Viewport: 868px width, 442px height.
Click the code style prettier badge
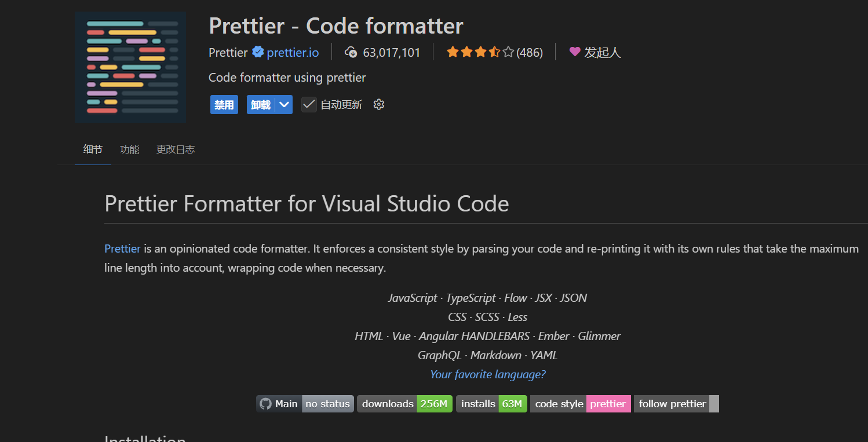pyautogui.click(x=581, y=404)
